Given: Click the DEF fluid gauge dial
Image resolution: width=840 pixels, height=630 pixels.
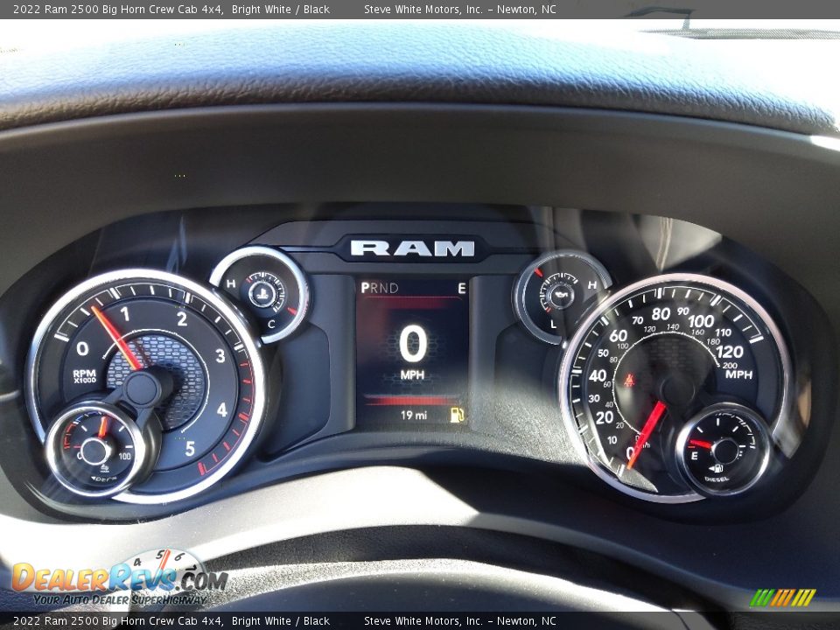Looking at the screenshot, I should pos(96,451).
